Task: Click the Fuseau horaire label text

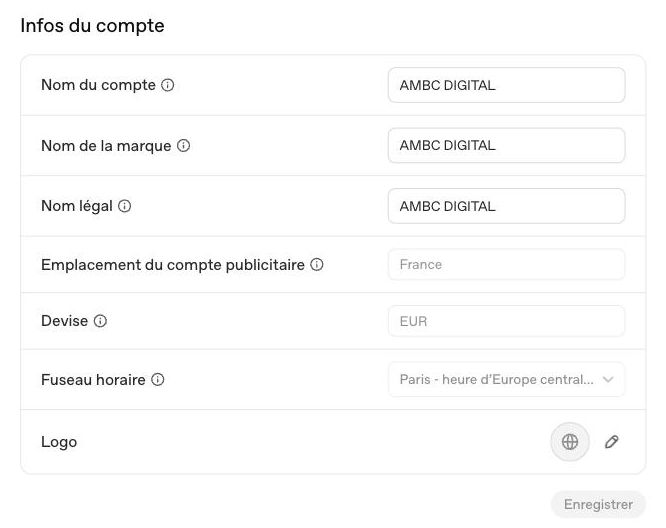Action: point(93,379)
